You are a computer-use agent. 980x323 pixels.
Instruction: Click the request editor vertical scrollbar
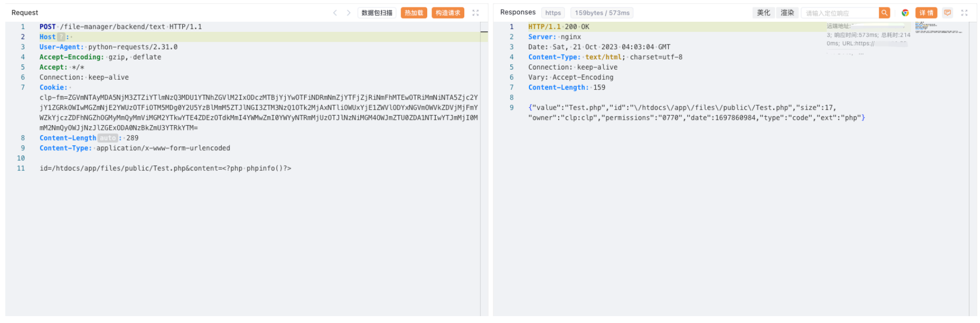(484, 159)
